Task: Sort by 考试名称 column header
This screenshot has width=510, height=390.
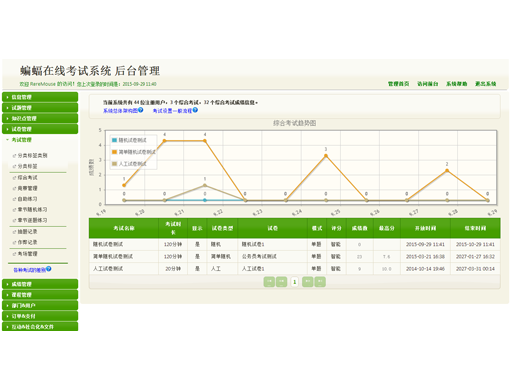Action: point(124,228)
